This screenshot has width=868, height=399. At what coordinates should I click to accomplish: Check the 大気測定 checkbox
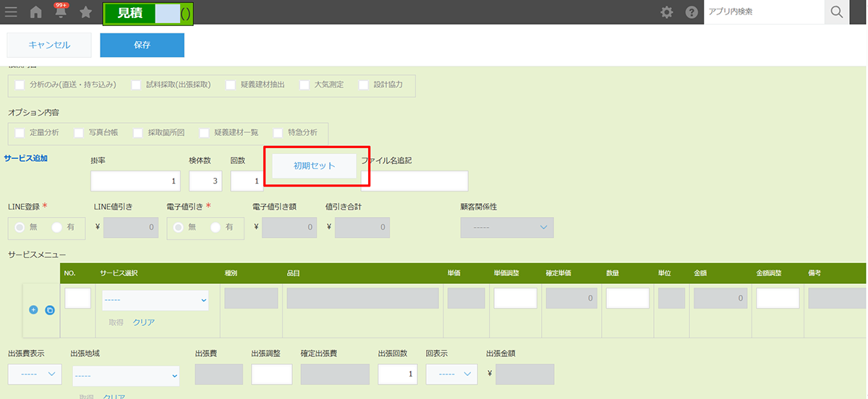[x=305, y=85]
